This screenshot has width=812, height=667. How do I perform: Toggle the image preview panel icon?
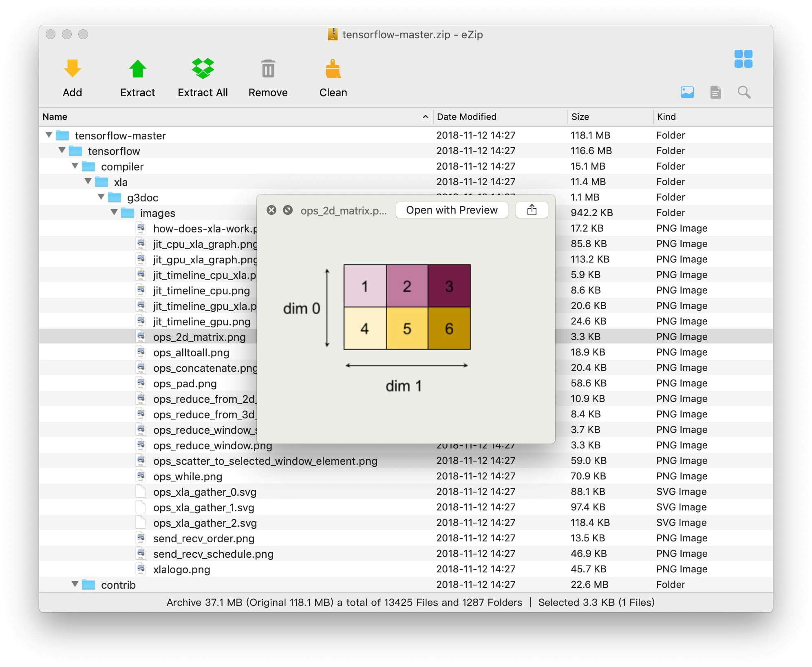[x=687, y=92]
